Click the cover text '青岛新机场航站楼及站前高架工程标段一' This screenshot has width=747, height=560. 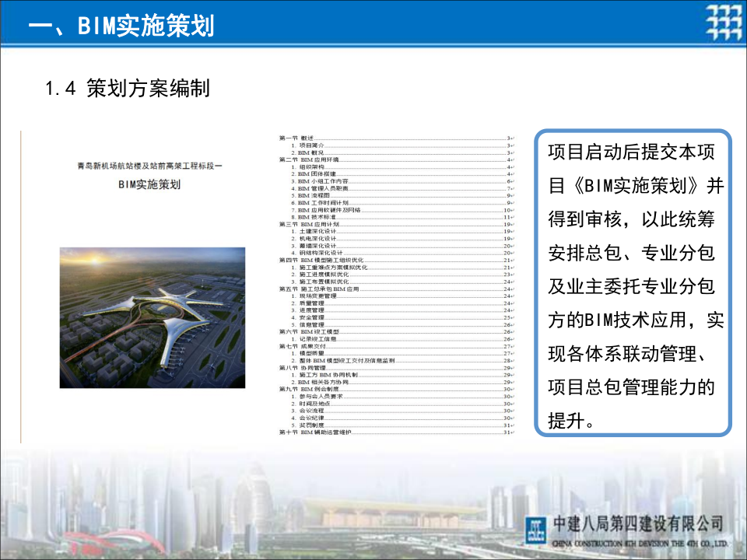click(x=149, y=166)
